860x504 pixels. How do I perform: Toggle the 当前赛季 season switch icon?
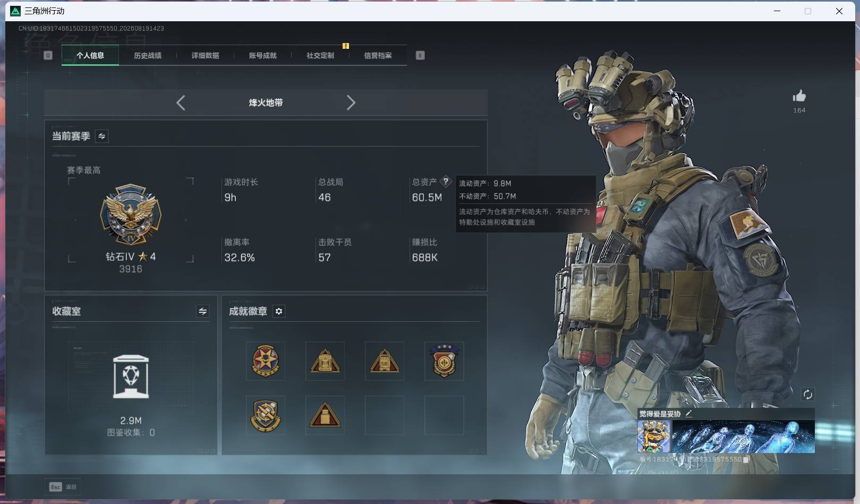[x=101, y=136]
